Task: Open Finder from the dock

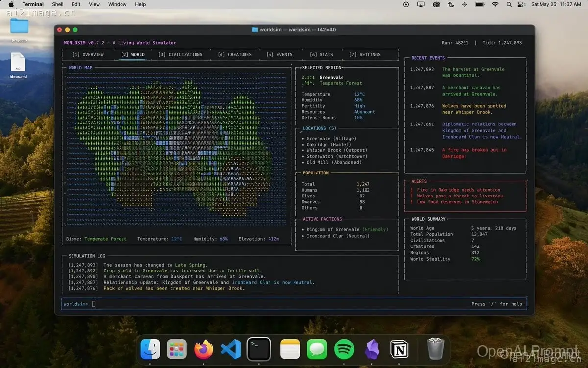Action: 150,349
